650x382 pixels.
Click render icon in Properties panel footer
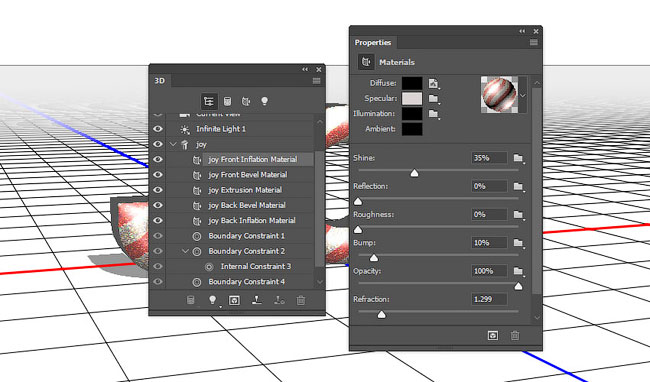(x=493, y=335)
